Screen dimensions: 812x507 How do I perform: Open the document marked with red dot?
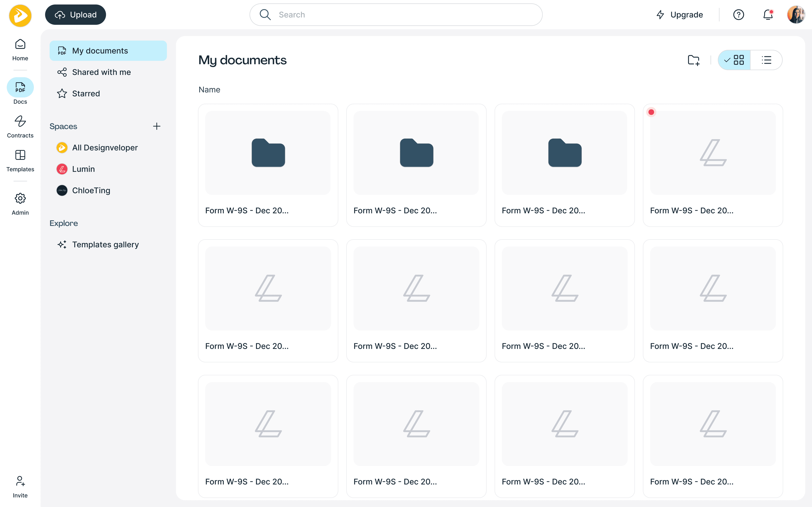[x=713, y=165]
